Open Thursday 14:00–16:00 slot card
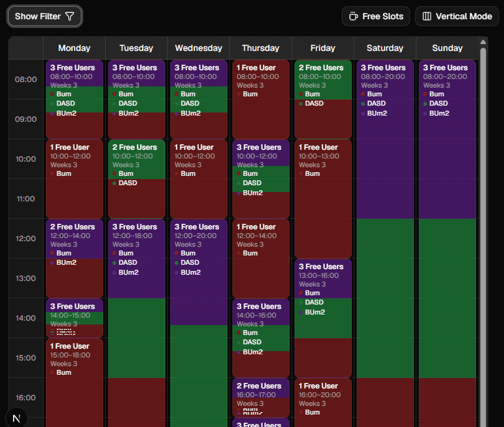This screenshot has width=504, height=427. 261,338
